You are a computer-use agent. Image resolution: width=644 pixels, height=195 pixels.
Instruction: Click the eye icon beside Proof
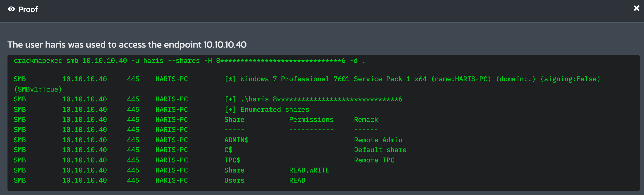(11, 9)
